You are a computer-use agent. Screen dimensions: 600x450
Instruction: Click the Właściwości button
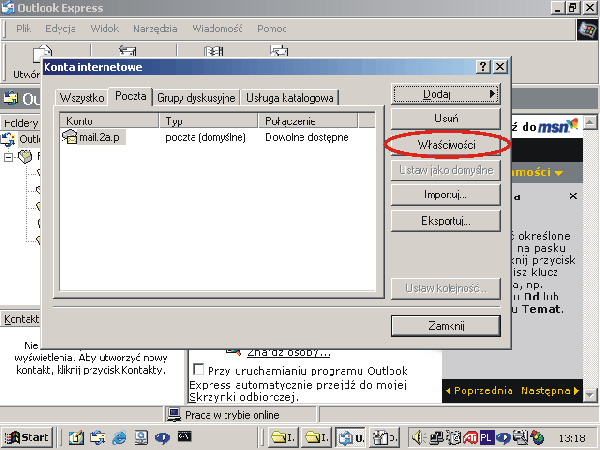click(446, 145)
